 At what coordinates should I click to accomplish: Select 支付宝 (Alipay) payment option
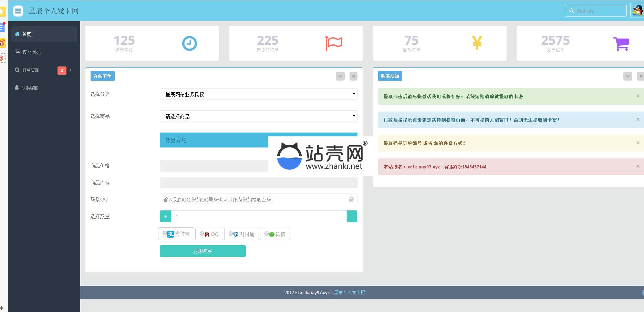165,233
